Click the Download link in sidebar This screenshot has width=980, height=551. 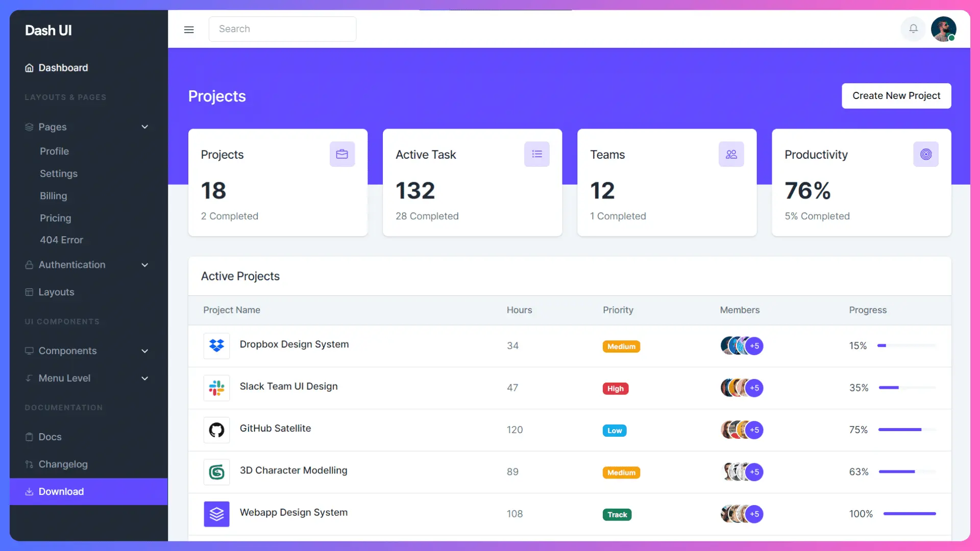pos(61,492)
